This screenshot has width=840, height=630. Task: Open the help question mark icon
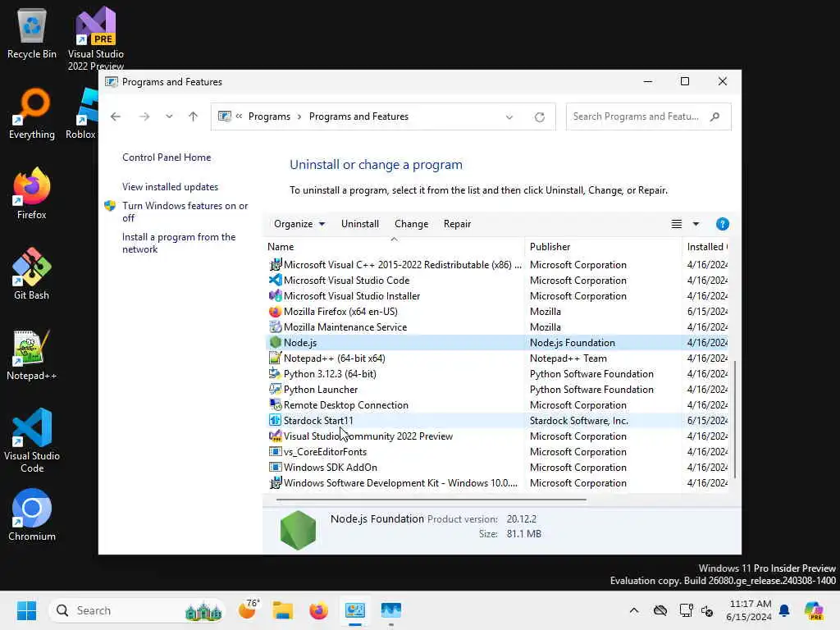pyautogui.click(x=722, y=224)
